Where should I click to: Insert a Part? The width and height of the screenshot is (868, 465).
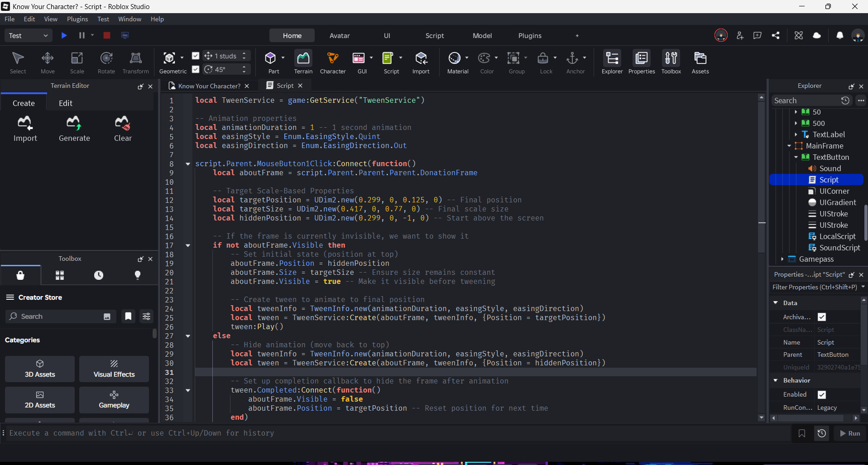coord(271,58)
